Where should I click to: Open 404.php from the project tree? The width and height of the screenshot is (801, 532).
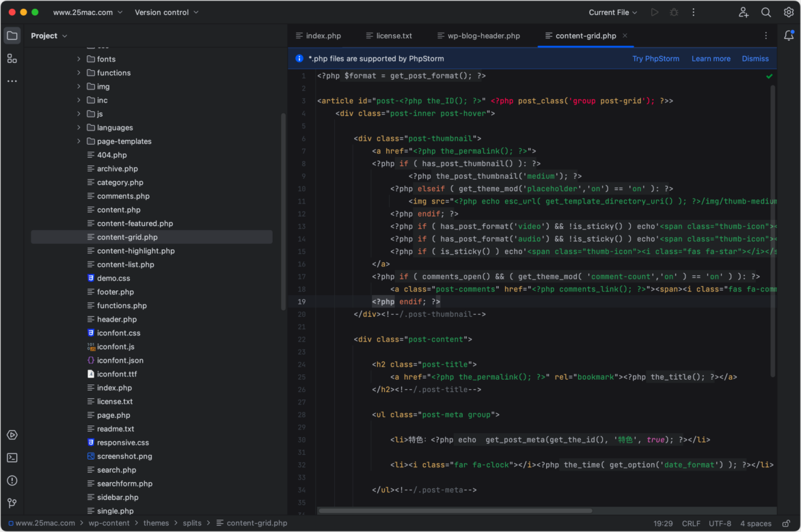(x=112, y=155)
